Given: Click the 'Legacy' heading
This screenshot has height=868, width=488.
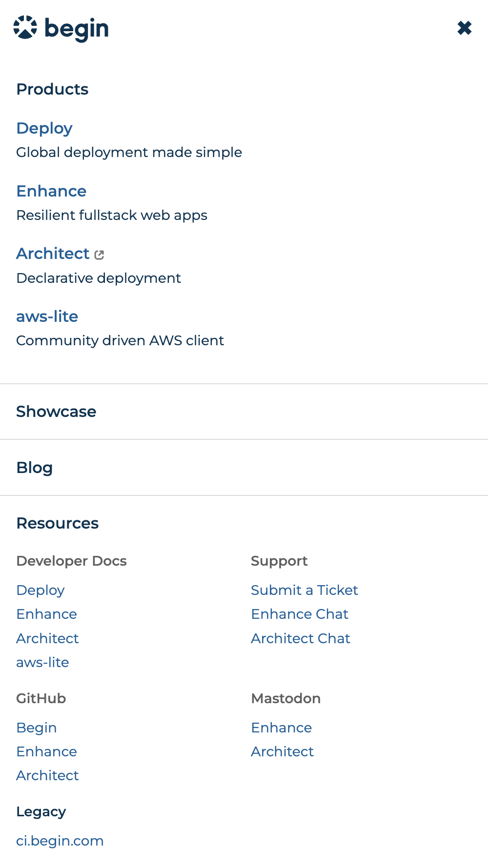Looking at the screenshot, I should (41, 811).
